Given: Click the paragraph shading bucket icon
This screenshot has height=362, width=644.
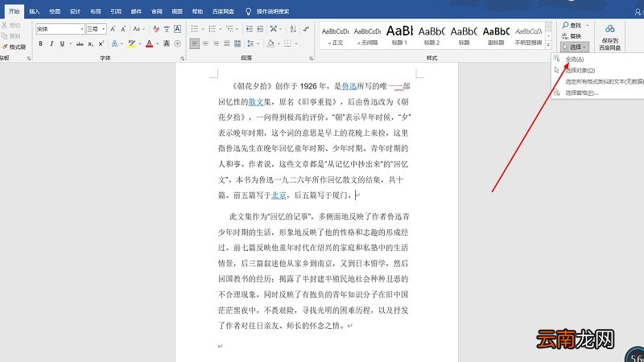Looking at the screenshot, I should point(270,43).
